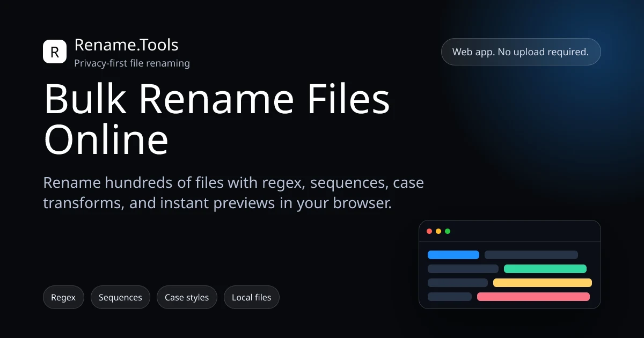Click the white R logo icon
The height and width of the screenshot is (338, 644).
pyautogui.click(x=55, y=52)
